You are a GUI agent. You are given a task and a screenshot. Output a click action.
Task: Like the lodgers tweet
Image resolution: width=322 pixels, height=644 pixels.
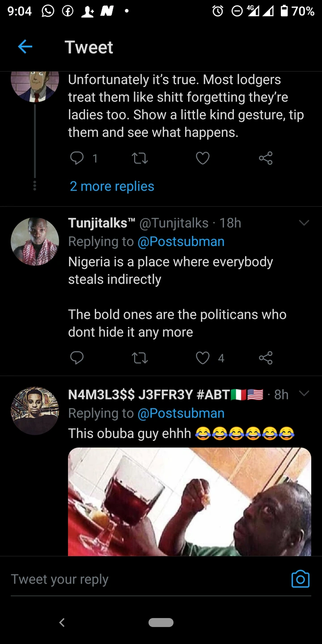pyautogui.click(x=203, y=158)
